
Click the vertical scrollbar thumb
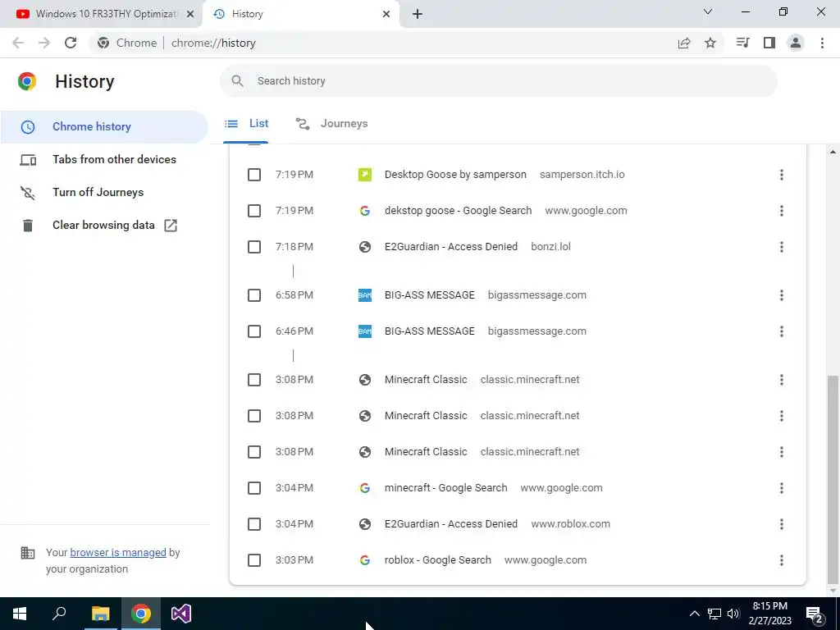pos(833,479)
